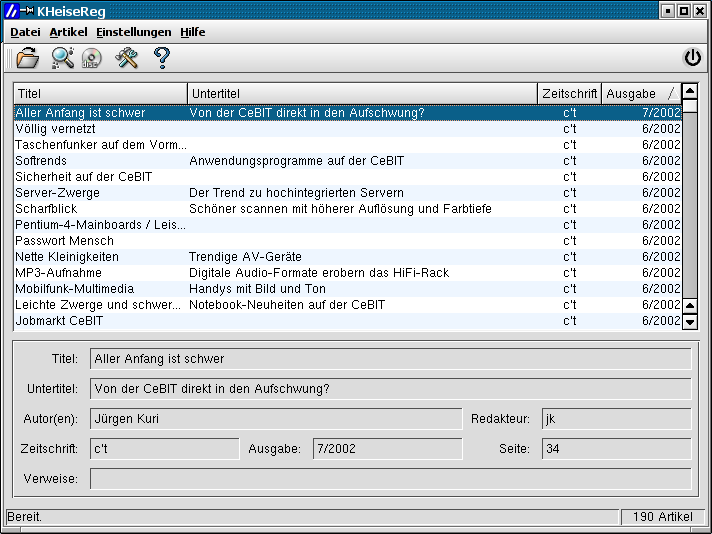Click subtitle 'Digitale Audio-Formate erobern das HiFi-Rack'
This screenshot has height=534, width=712.
(319, 273)
